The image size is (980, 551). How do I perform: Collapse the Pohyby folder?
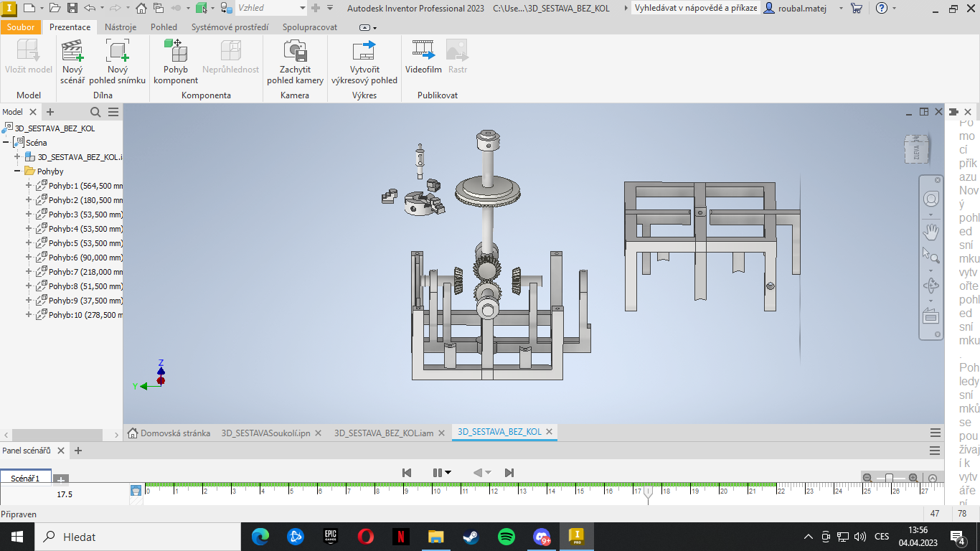tap(17, 171)
